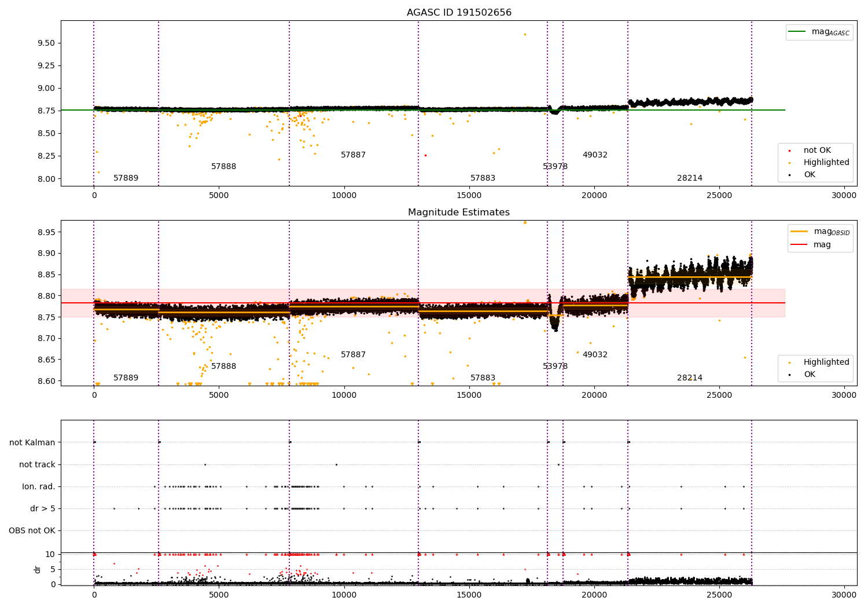Click the 9.00 y-axis tick in top plot
Viewport: 868px width, 608px height.
pos(46,89)
